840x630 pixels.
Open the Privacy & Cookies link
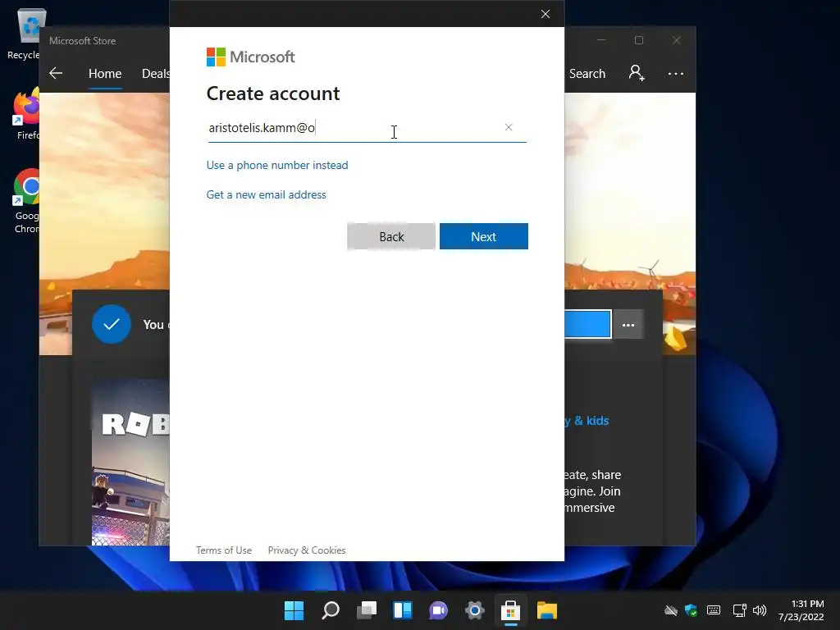pos(307,550)
